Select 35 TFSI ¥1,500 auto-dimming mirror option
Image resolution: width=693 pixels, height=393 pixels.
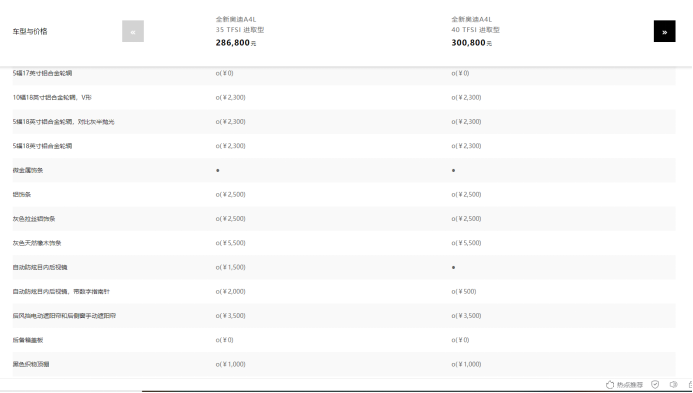[230, 267]
